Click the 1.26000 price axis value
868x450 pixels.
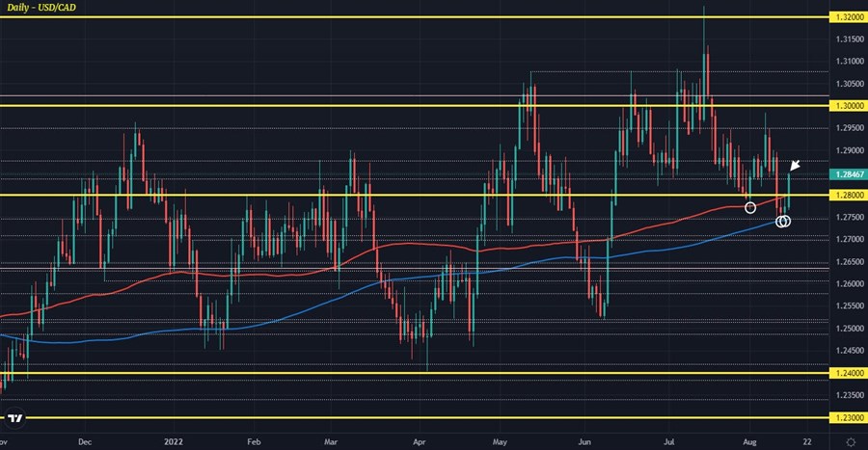[850, 284]
